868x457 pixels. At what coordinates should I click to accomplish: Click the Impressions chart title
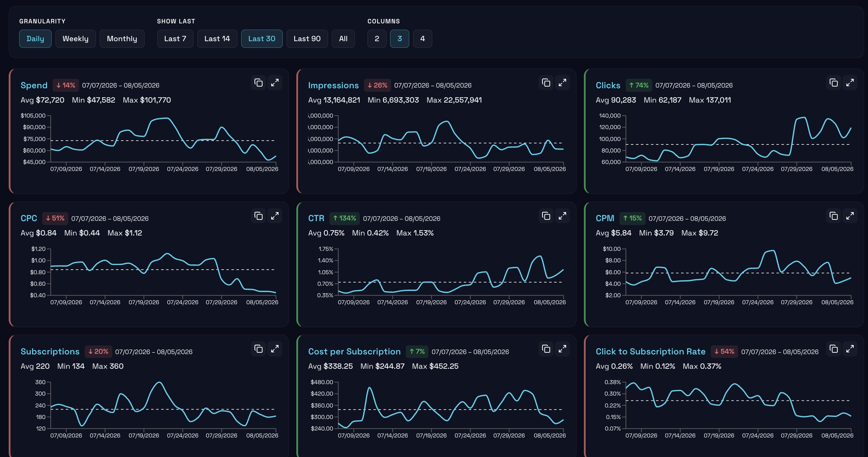(x=333, y=85)
